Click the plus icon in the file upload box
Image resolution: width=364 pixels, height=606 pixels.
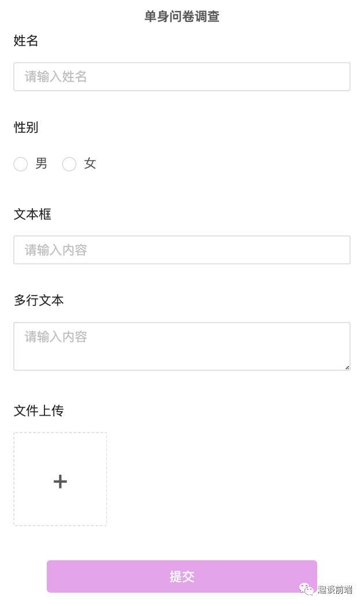coord(60,481)
